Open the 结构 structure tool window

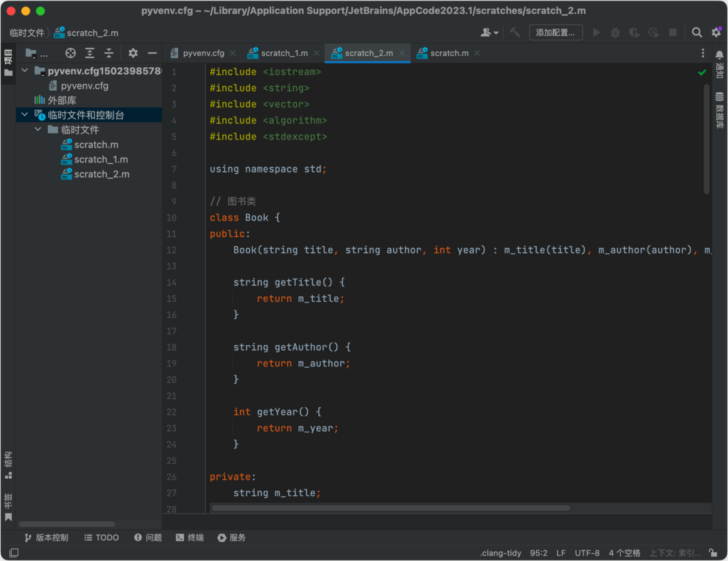[8, 465]
